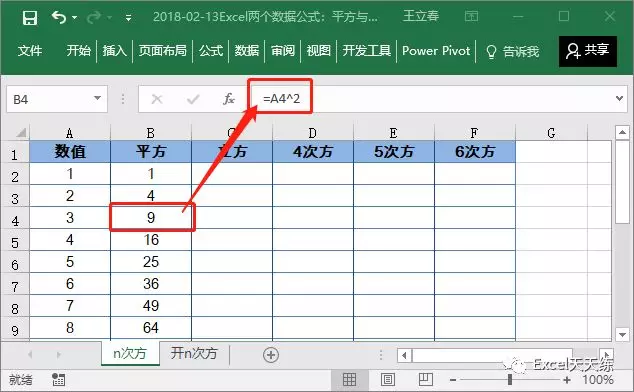The width and height of the screenshot is (634, 392).
Task: Click vertical scrollbar up arrow
Action: click(622, 132)
